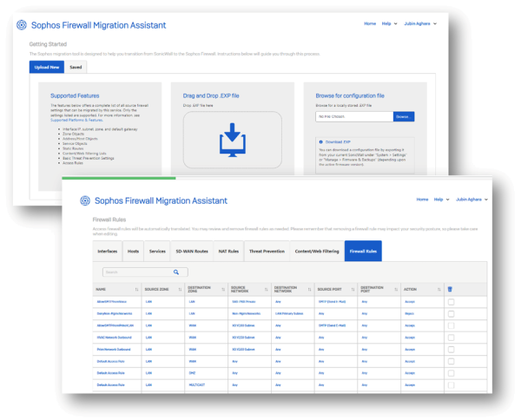Click the magnifier icon in the search box
Image resolution: width=521 pixels, height=420 pixels.
176,272
